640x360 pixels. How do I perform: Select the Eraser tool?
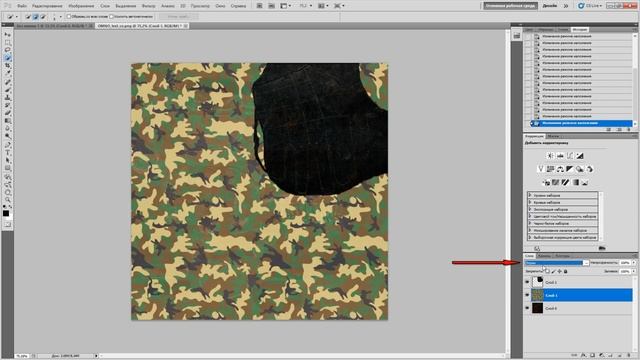(x=7, y=113)
